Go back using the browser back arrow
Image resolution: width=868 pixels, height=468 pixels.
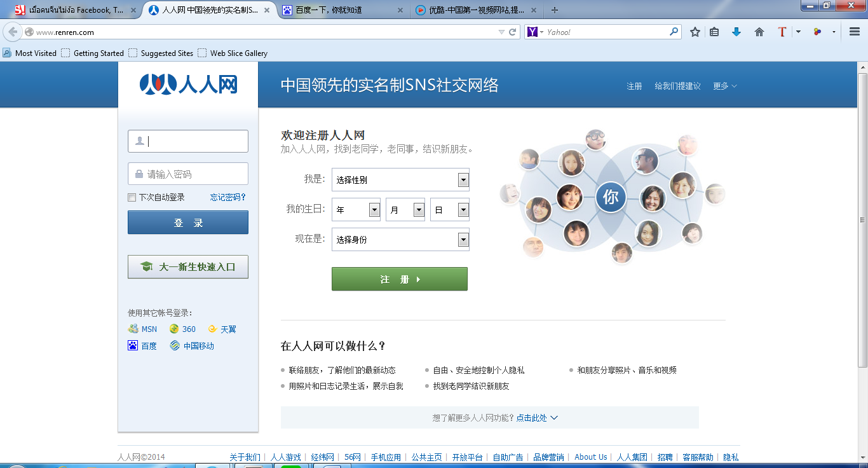coord(13,32)
